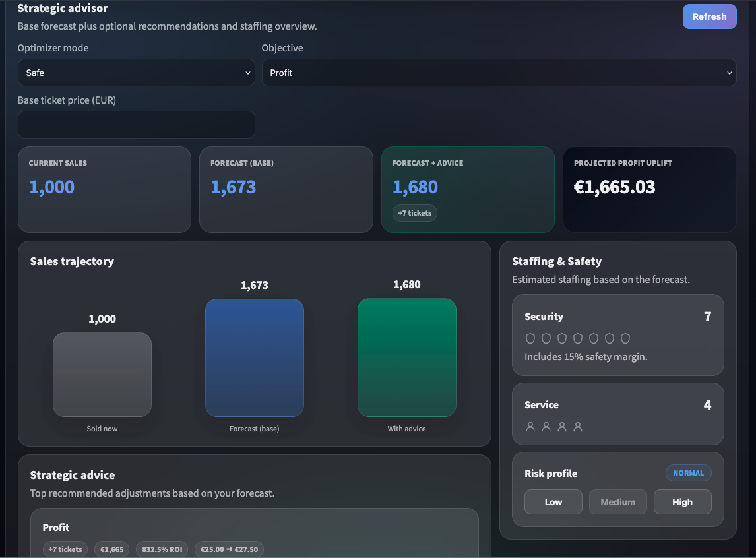Image resolution: width=756 pixels, height=558 pixels.
Task: Click the Strategic advisor heading
Action: coord(63,8)
